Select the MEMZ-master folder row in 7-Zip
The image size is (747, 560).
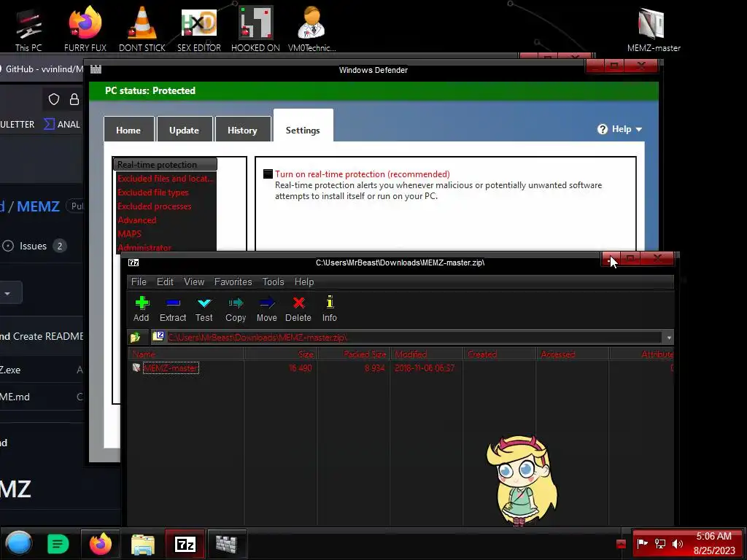(x=171, y=368)
